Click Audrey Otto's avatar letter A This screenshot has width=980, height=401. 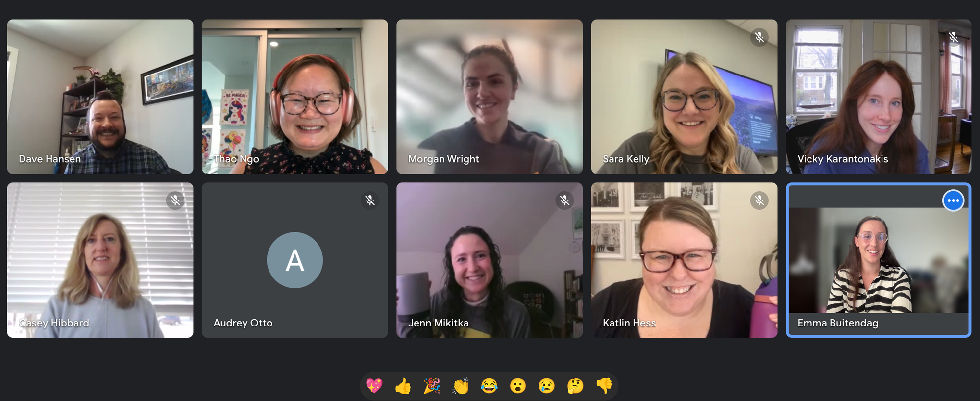[294, 260]
